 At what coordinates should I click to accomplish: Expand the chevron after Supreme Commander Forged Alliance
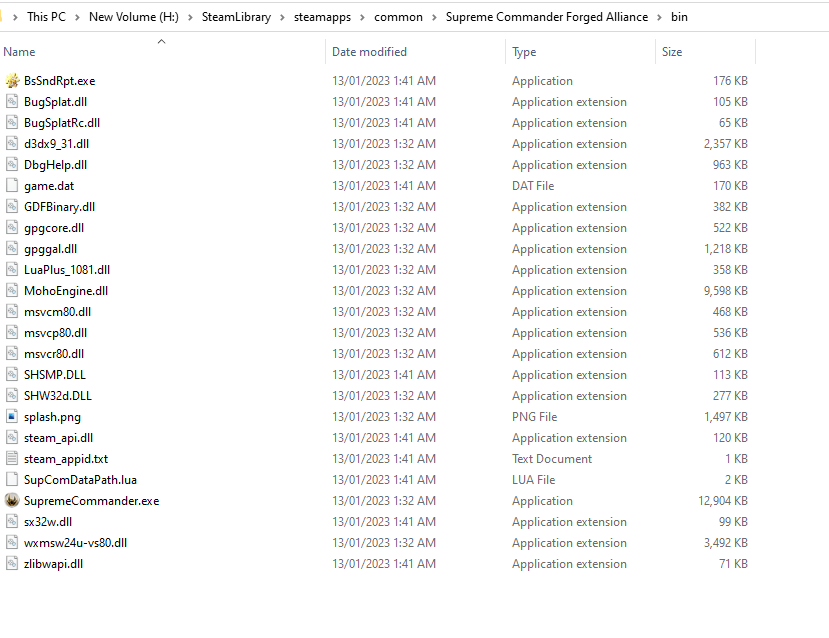tap(659, 17)
